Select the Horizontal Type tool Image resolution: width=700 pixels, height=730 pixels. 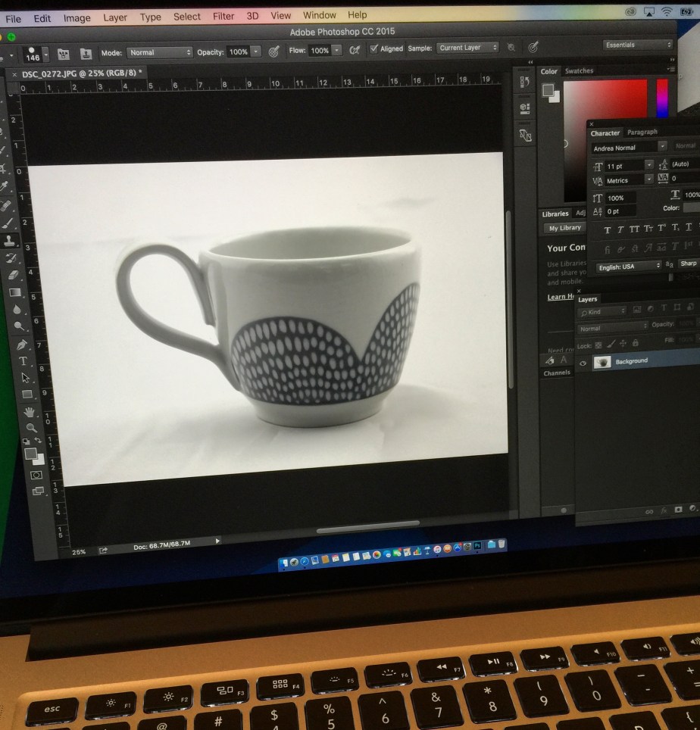pos(23,360)
